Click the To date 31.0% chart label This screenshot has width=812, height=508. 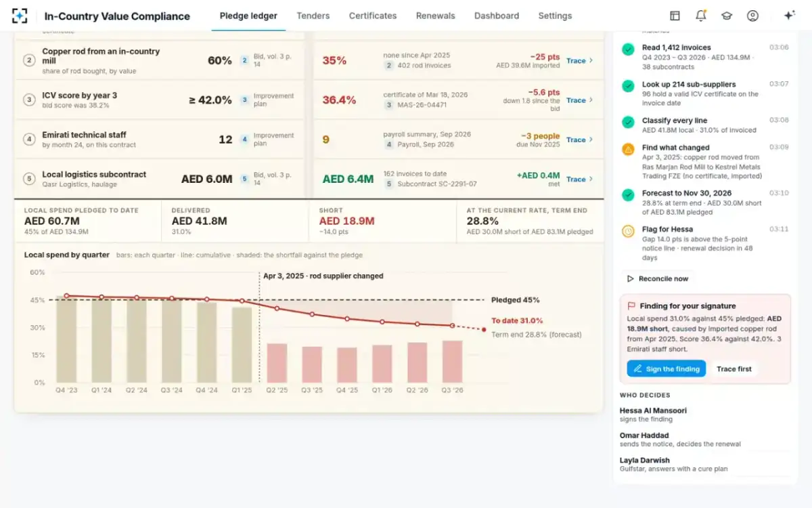[517, 321]
